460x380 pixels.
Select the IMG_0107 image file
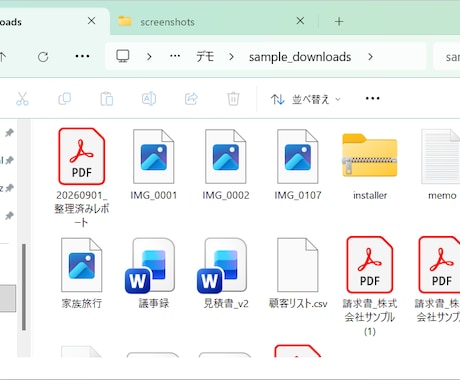tap(298, 165)
